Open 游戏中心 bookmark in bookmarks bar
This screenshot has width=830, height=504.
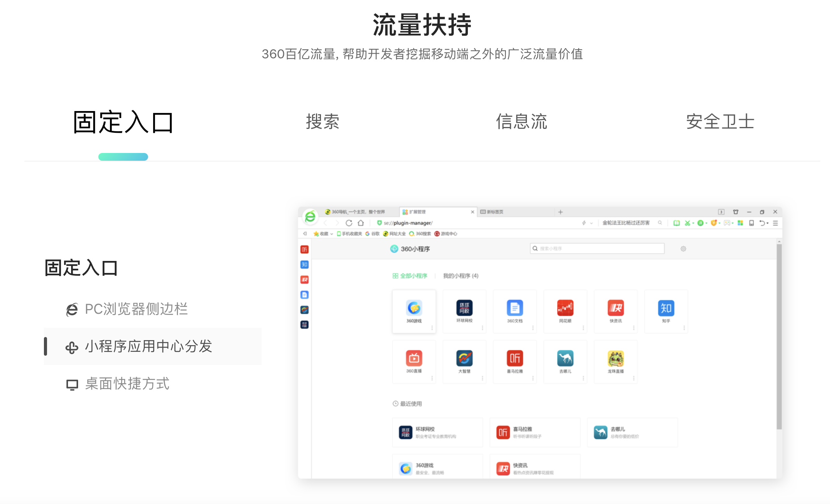446,234
